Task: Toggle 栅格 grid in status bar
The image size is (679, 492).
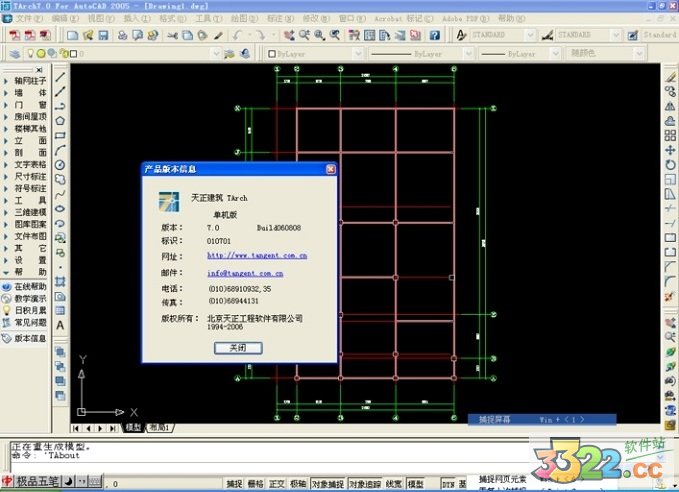Action: 255,484
